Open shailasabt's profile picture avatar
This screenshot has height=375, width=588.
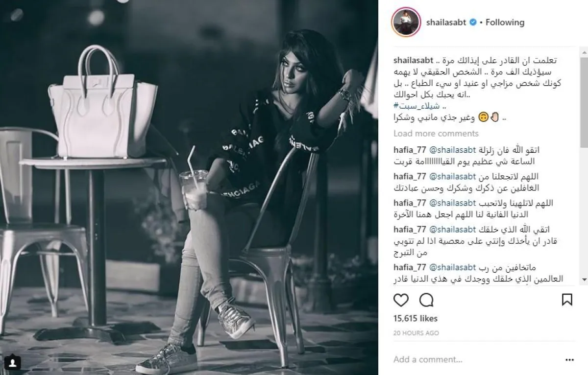[x=406, y=22]
